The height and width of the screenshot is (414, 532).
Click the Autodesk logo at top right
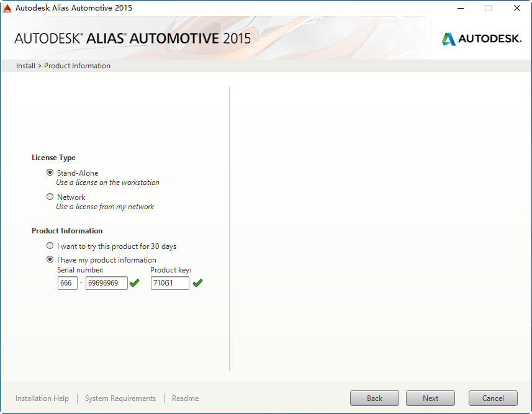(482, 38)
